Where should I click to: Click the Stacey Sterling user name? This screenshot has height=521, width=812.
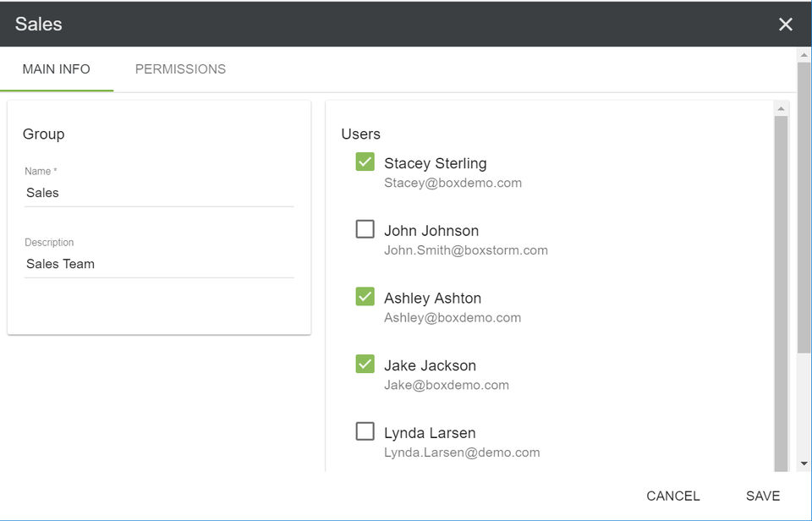(435, 163)
